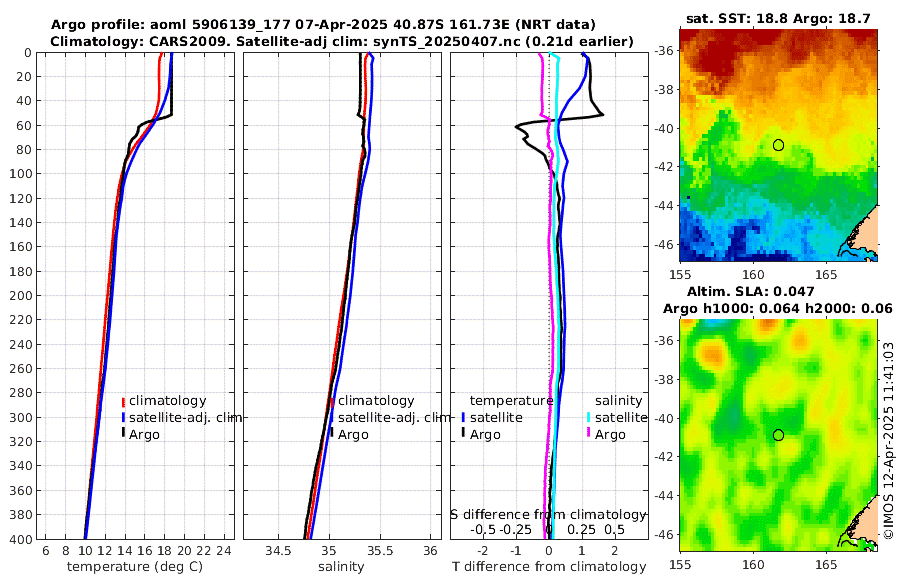Click latitude tick '-40' on the SST map
Screen dimensions: 900x580
(x=665, y=129)
